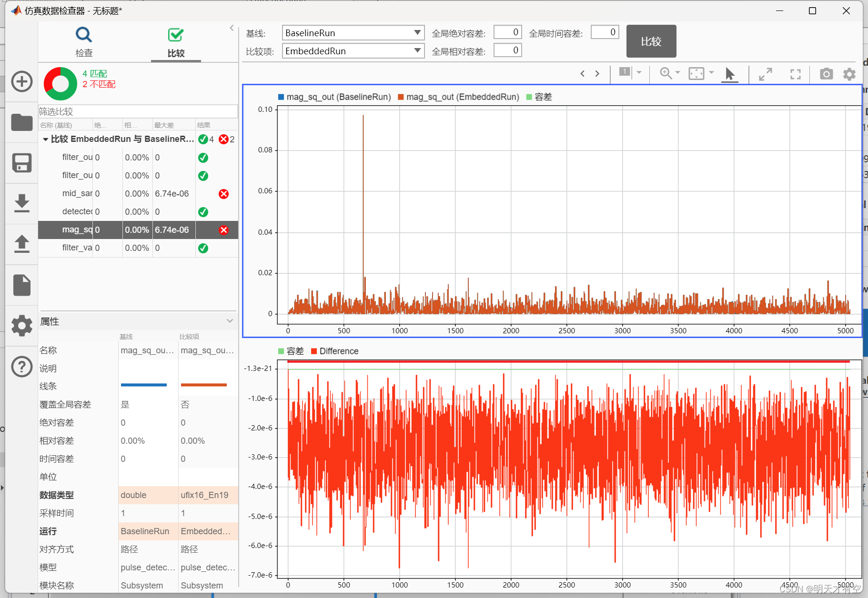Click the export data upload icon

pos(22,244)
